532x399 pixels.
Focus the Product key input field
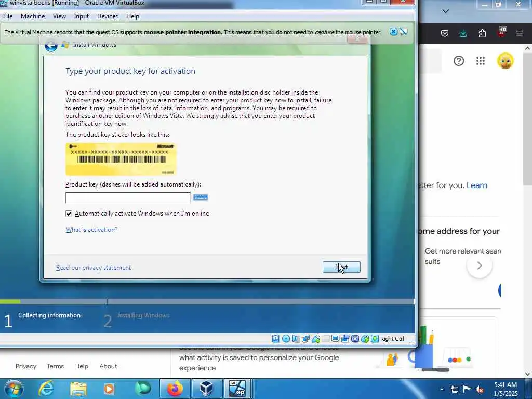click(x=128, y=197)
